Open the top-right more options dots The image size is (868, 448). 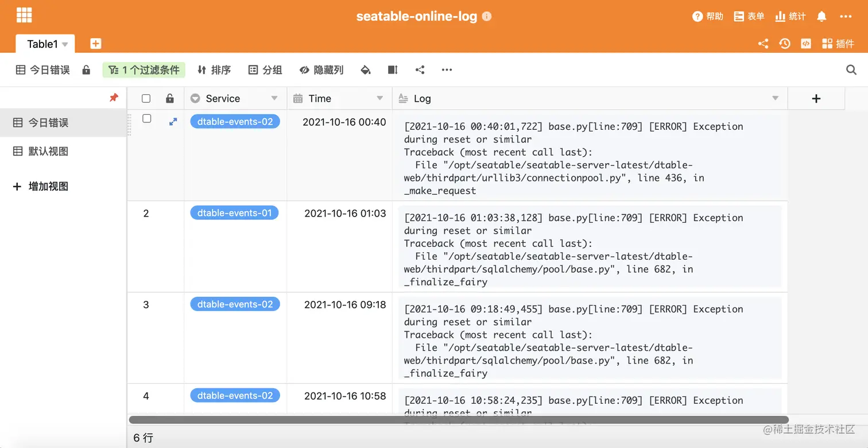pos(846,16)
